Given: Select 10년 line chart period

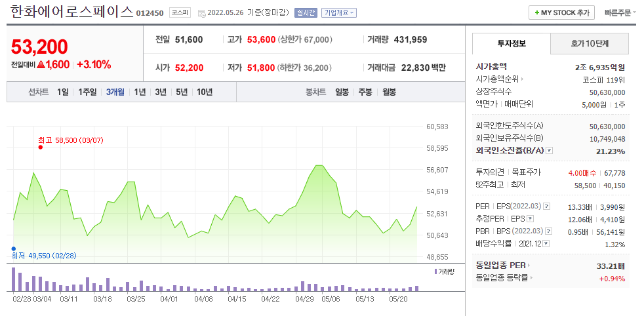Looking at the screenshot, I should [x=205, y=92].
